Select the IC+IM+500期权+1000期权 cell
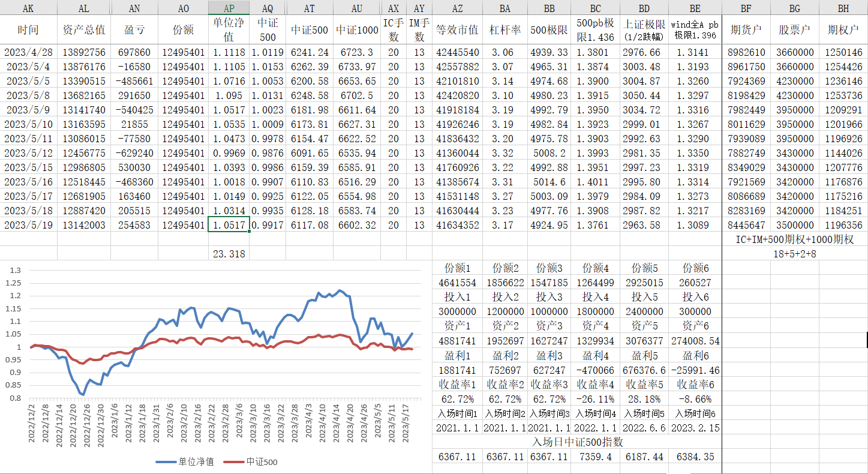 coord(794,239)
